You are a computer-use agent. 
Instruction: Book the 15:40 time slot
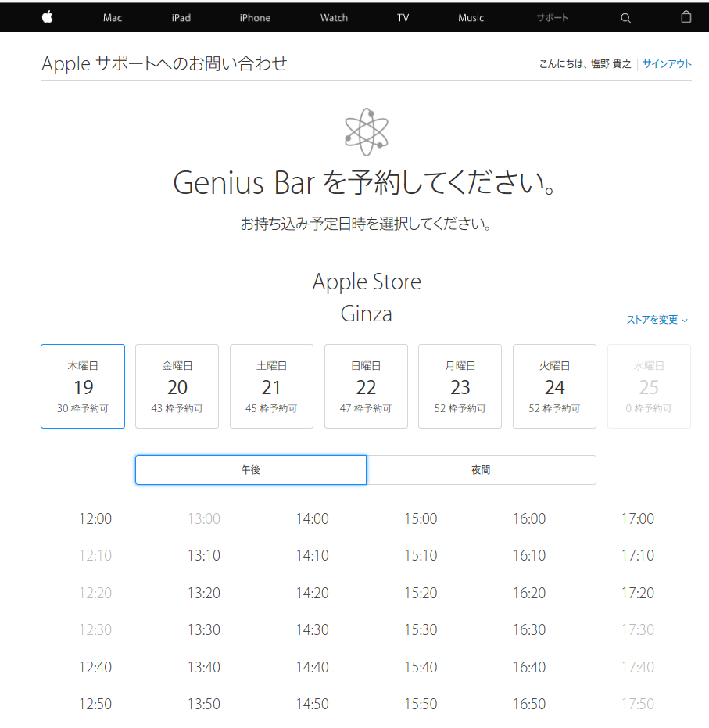[421, 667]
